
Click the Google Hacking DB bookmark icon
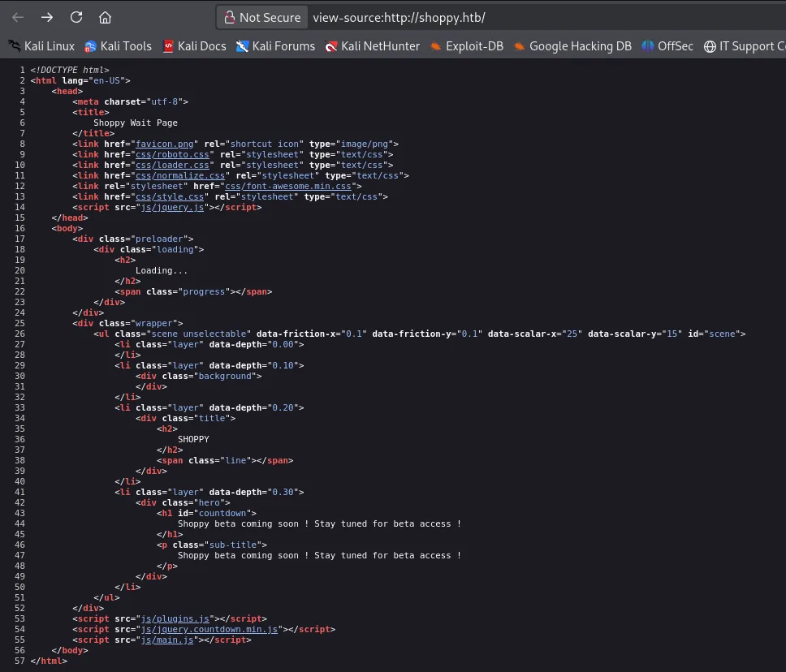tap(520, 46)
